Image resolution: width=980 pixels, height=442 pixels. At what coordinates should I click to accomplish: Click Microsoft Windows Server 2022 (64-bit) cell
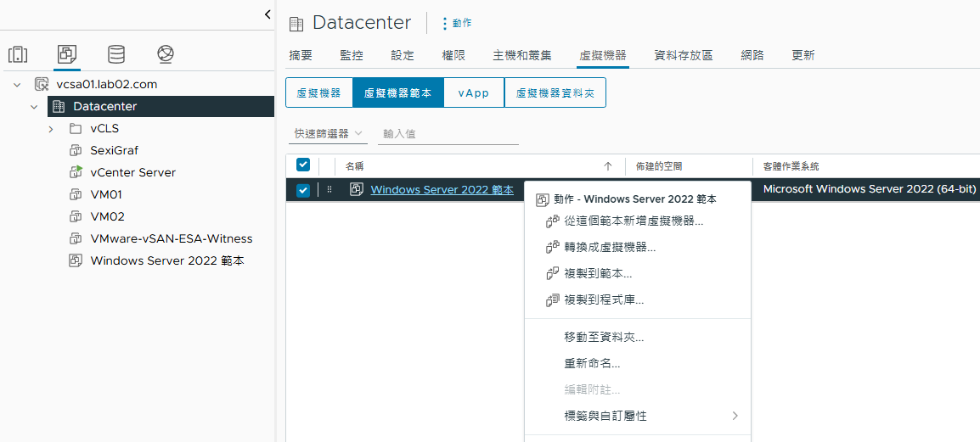click(870, 189)
